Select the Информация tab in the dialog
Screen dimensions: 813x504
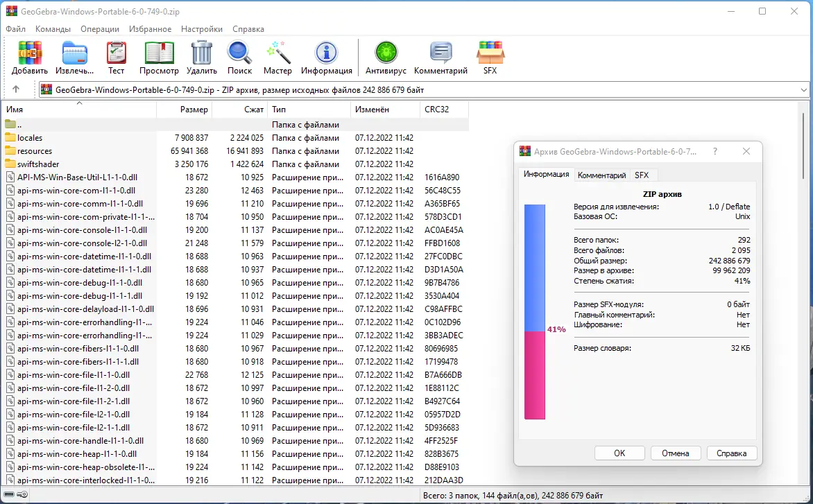click(547, 174)
